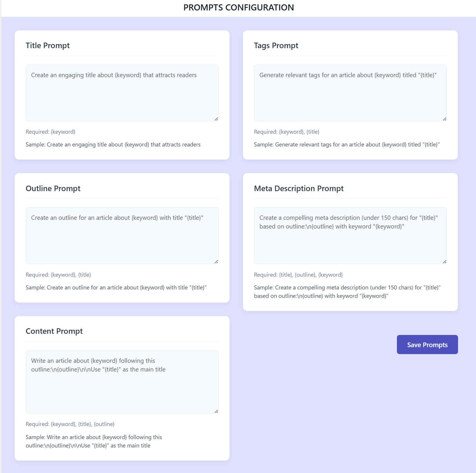Click the Tags Prompt card heading
Image resolution: width=476 pixels, height=473 pixels.
(x=276, y=46)
